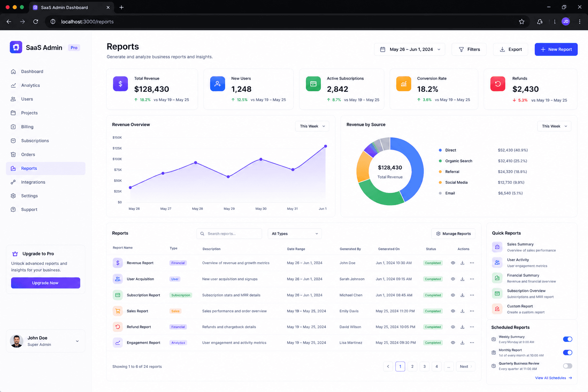Click the Conversion Rate chart icon
Image resolution: width=588 pixels, height=392 pixels.
(x=403, y=83)
